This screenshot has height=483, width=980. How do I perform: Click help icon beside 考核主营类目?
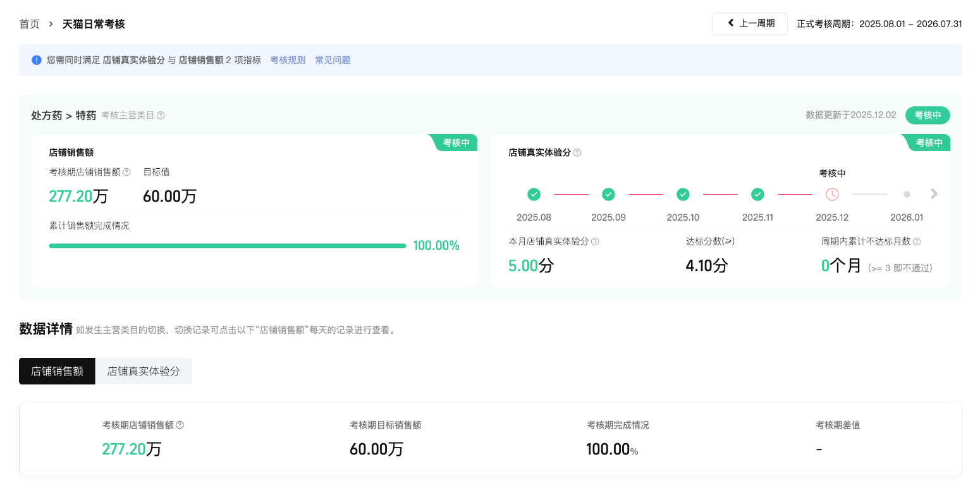(161, 116)
